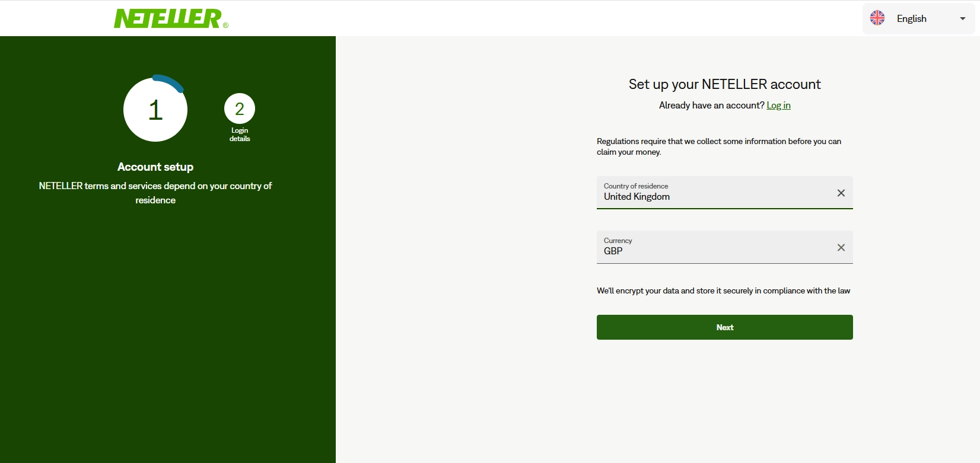Click the blue progress arc on step 1

169,81
